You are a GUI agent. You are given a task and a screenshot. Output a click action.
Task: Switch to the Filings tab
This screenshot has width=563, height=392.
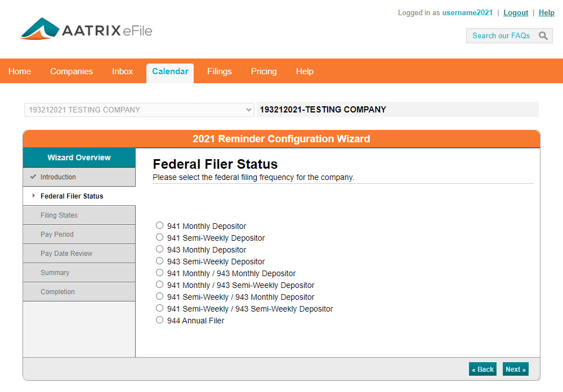(x=219, y=71)
